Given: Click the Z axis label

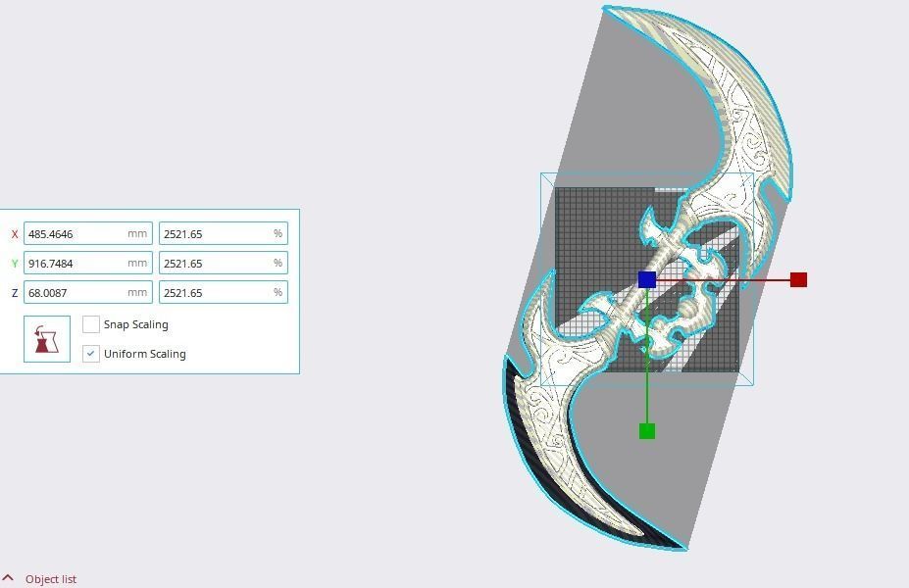Looking at the screenshot, I should point(15,293).
